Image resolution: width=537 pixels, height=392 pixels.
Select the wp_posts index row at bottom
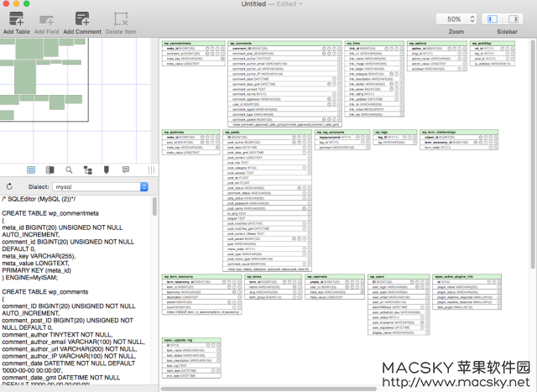[267, 269]
